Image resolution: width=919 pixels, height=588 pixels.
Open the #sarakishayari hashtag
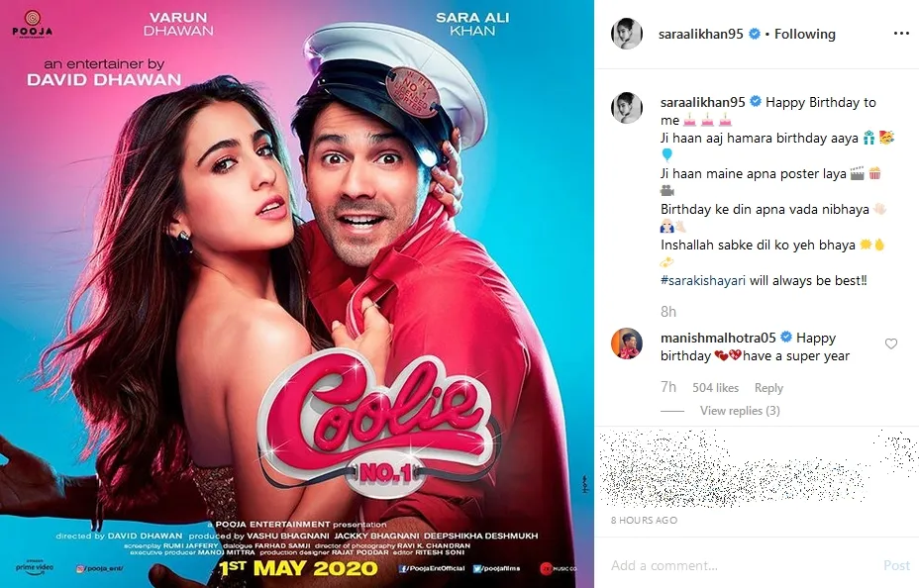click(703, 280)
